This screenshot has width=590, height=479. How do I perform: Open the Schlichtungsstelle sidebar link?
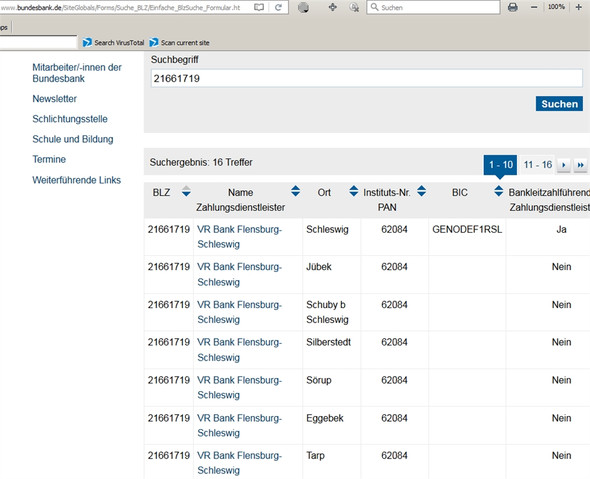pyautogui.click(x=70, y=119)
